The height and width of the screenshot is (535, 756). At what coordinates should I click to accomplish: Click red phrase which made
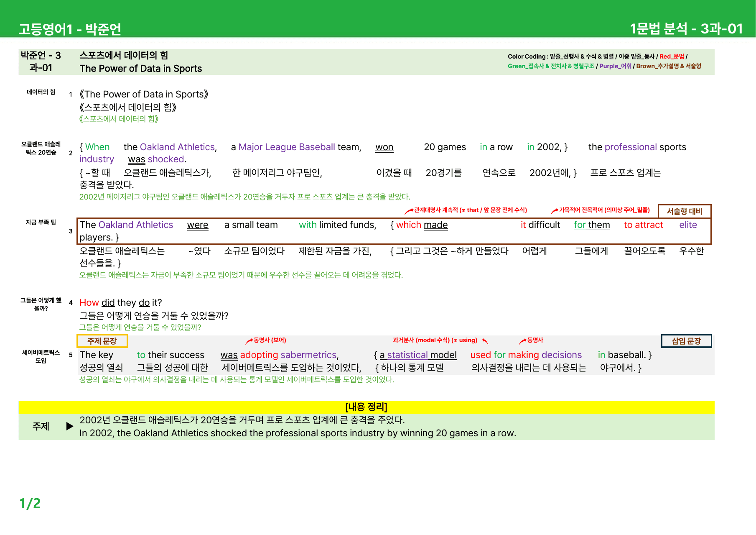point(422,225)
